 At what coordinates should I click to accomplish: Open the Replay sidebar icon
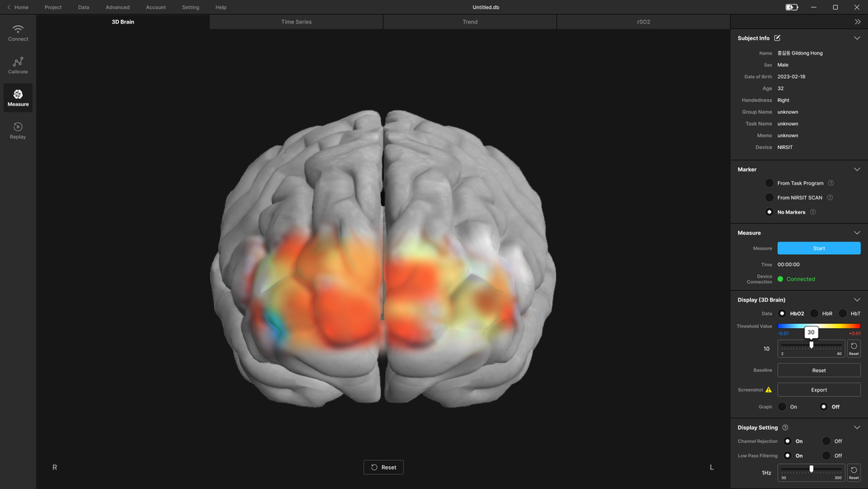(x=18, y=131)
